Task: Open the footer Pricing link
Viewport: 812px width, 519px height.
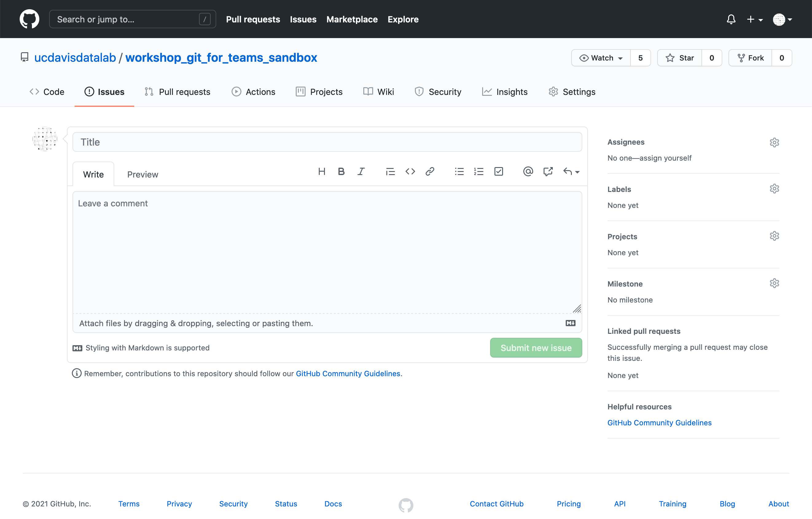Action: click(x=568, y=503)
